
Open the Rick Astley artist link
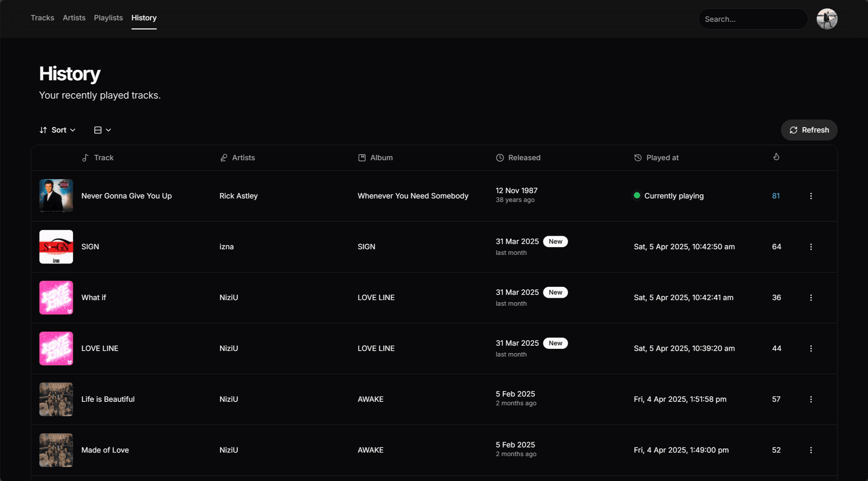coord(238,196)
